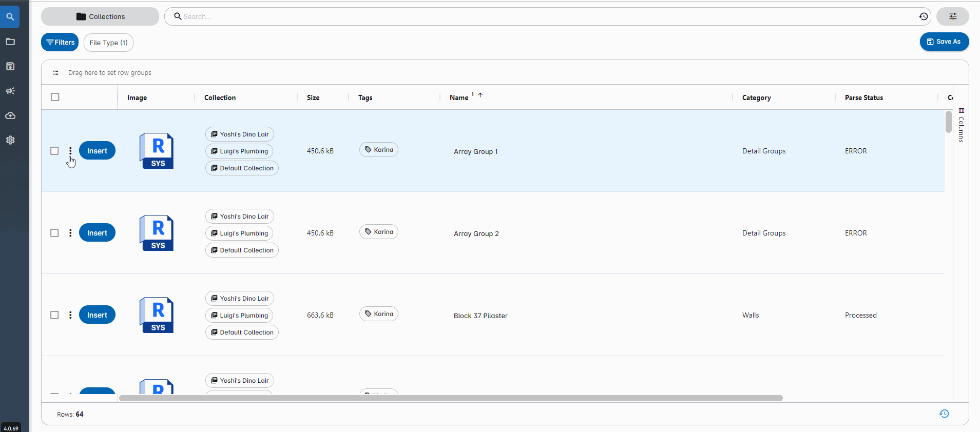This screenshot has width=980, height=432.
Task: Click the search history clock icon
Action: 923,16
